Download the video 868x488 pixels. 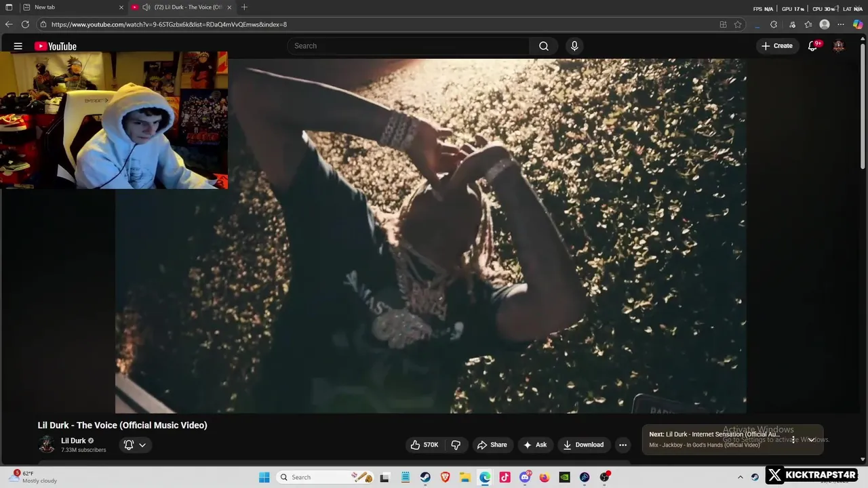point(583,445)
